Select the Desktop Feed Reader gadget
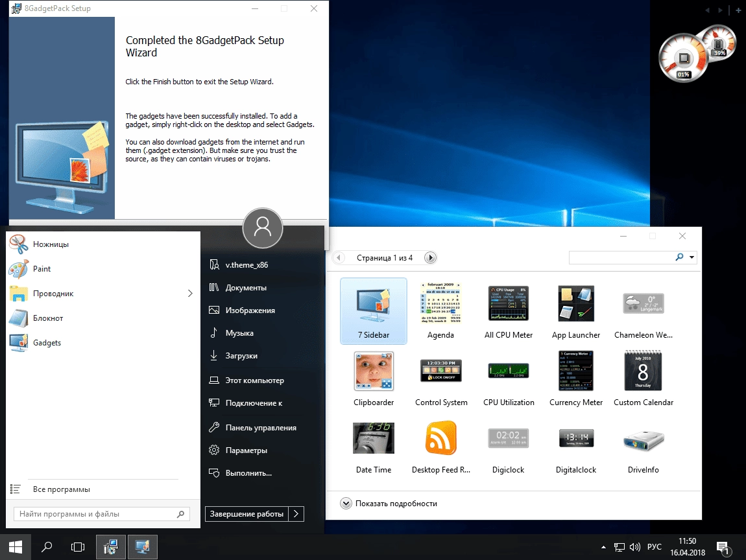The height and width of the screenshot is (560, 746). click(441, 447)
